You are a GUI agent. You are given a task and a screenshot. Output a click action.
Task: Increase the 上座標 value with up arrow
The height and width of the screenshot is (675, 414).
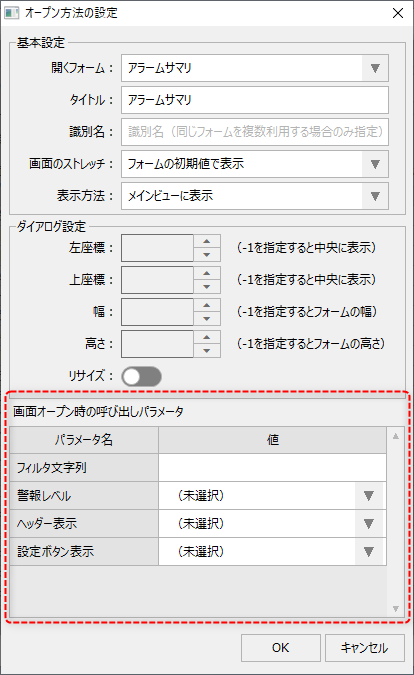click(207, 273)
